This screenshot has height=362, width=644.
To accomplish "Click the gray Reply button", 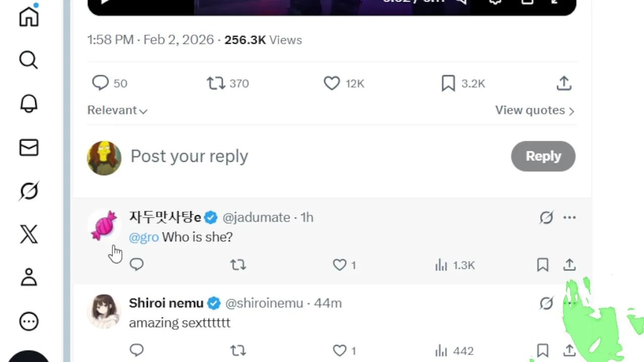I will point(543,156).
